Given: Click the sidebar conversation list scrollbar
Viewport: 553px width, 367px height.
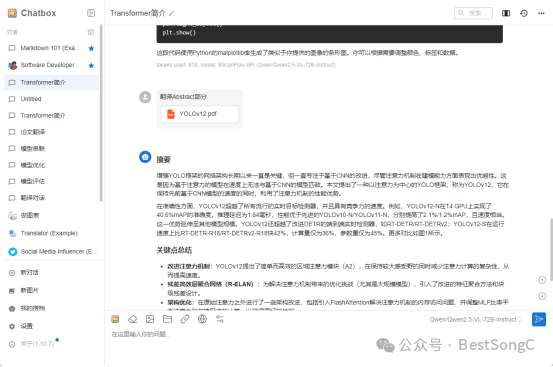Looking at the screenshot, I should tap(101, 113).
